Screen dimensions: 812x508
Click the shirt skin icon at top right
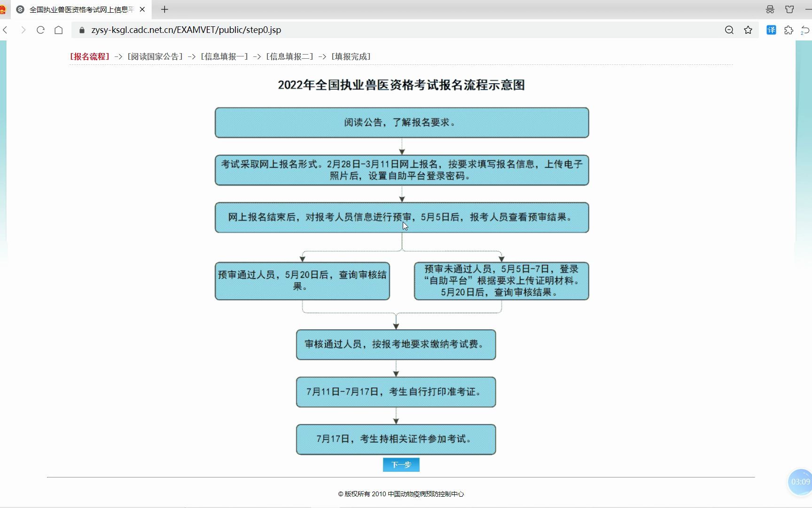[789, 9]
